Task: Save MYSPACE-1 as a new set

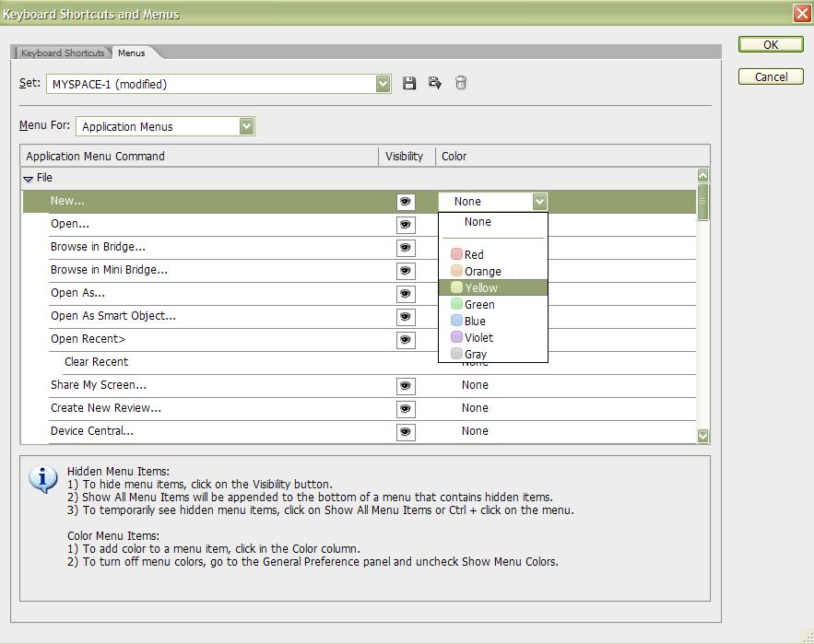Action: (433, 83)
